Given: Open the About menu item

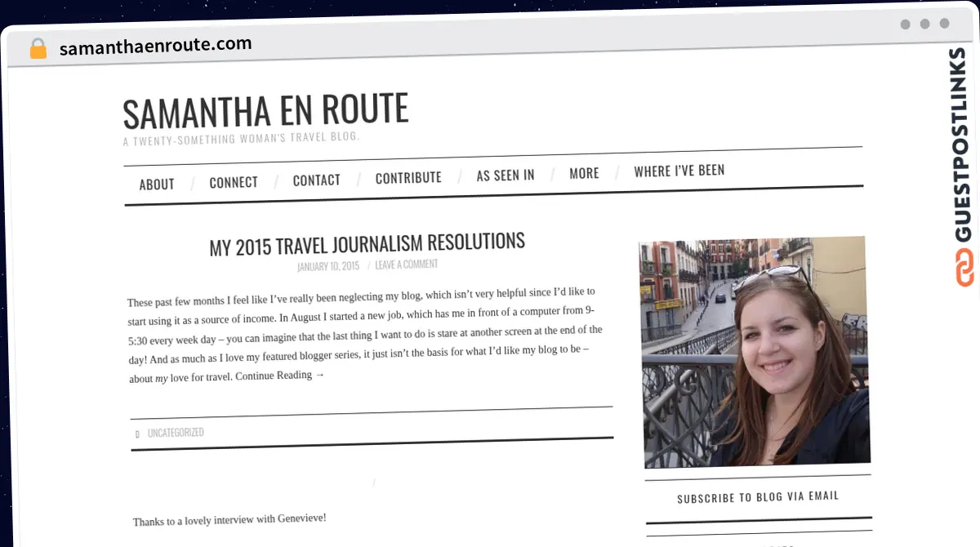Looking at the screenshot, I should click(x=157, y=185).
